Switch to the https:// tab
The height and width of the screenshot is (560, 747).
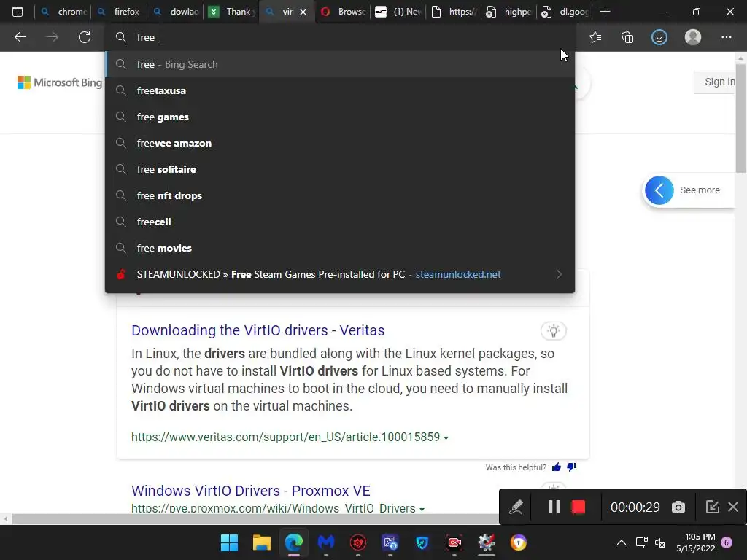(x=455, y=12)
